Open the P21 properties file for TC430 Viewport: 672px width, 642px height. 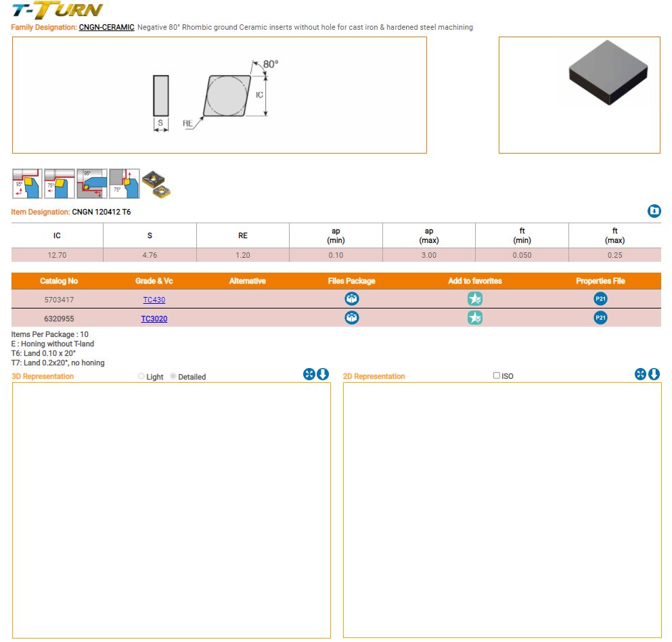[600, 299]
